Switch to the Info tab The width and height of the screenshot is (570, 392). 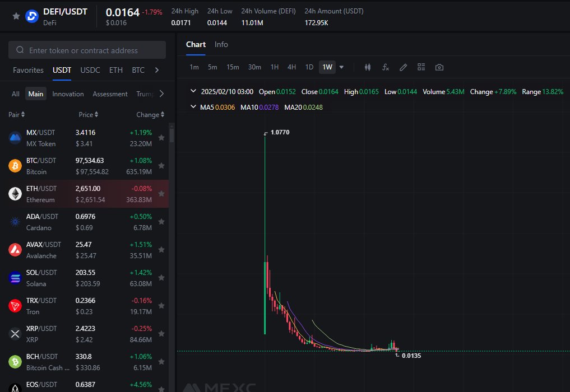pyautogui.click(x=221, y=44)
